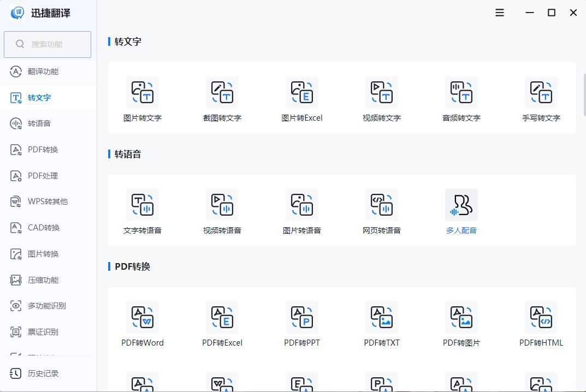Select the 音频转文字 tool
This screenshot has height=392, width=586.
click(x=461, y=99)
